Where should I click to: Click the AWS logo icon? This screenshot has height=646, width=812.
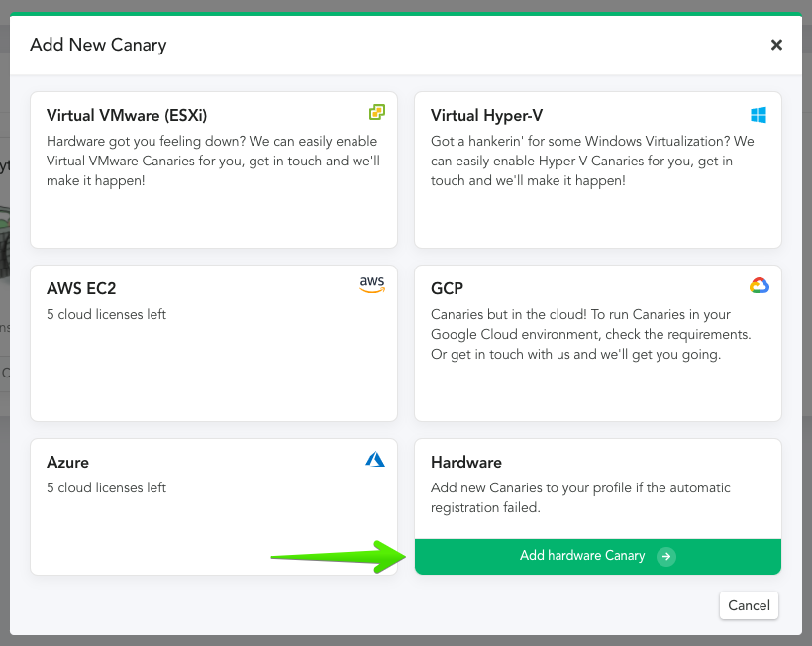point(372,285)
